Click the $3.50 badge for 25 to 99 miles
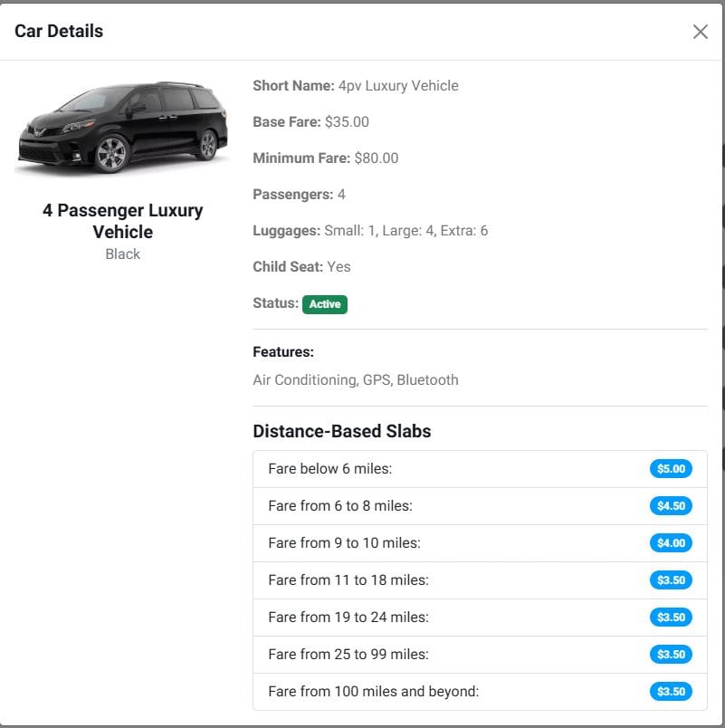Viewport: 725px width, 728px height. (671, 654)
